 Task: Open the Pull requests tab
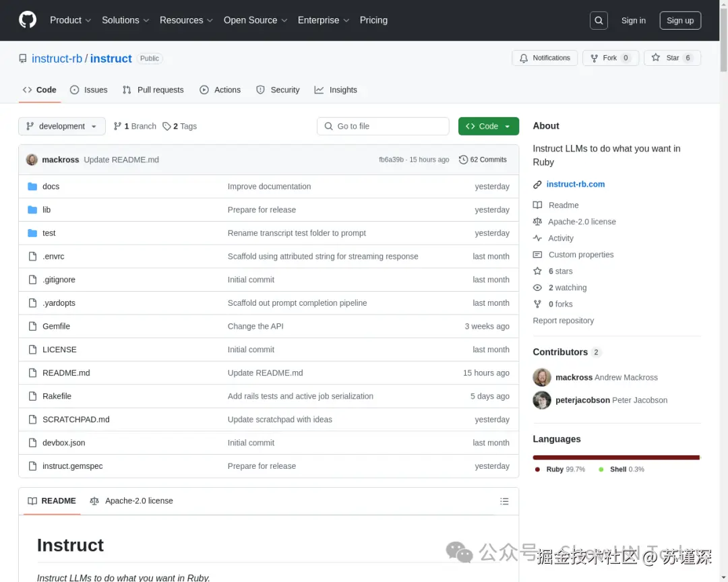pyautogui.click(x=153, y=90)
